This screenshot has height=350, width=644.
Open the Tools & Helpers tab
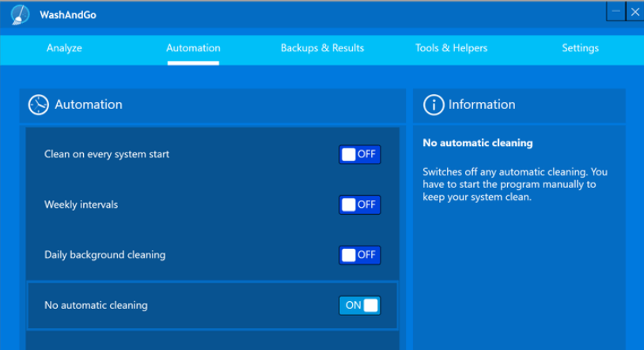[452, 48]
